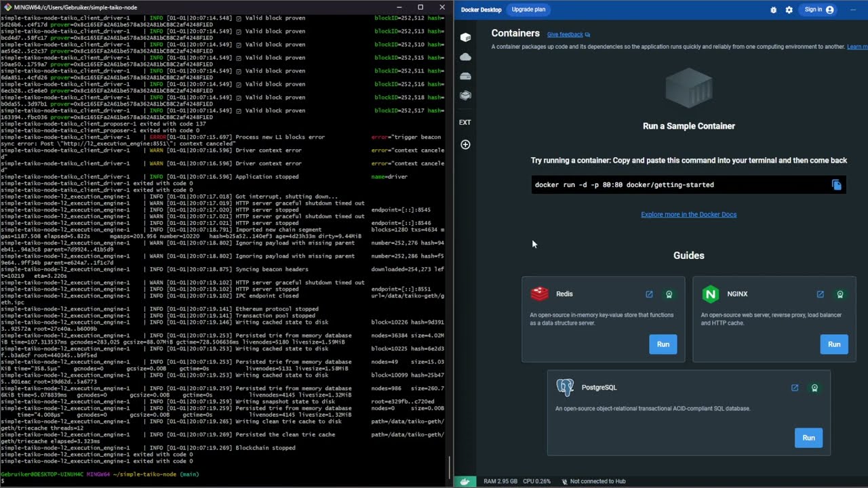
Task: Open the Volumes drive icon in sidebar
Action: (x=465, y=76)
